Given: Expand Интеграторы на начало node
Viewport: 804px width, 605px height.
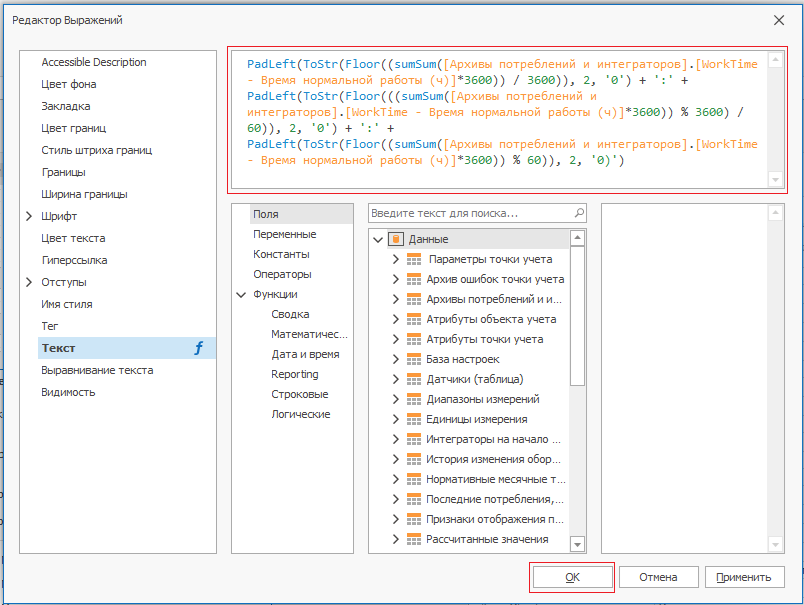Looking at the screenshot, I should tap(395, 439).
